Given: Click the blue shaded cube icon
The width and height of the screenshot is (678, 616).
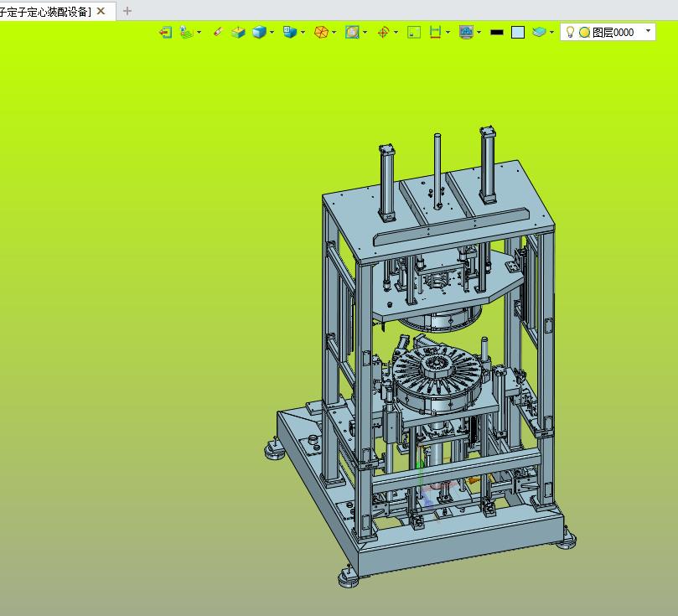Looking at the screenshot, I should coord(259,33).
